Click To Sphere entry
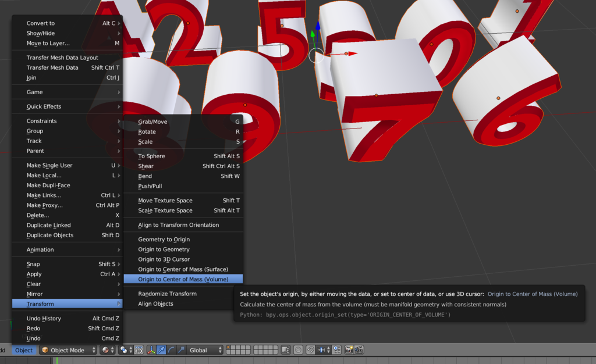 (183, 156)
